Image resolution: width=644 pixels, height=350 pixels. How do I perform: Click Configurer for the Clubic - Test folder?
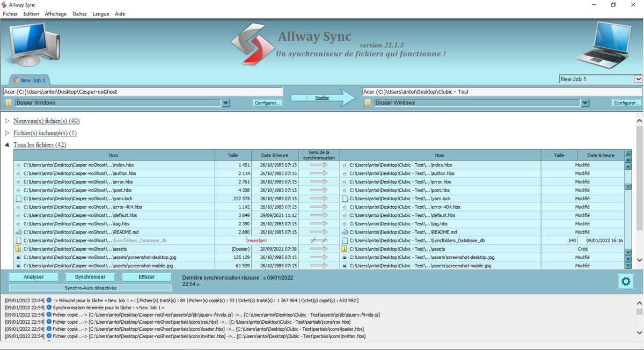(x=627, y=103)
